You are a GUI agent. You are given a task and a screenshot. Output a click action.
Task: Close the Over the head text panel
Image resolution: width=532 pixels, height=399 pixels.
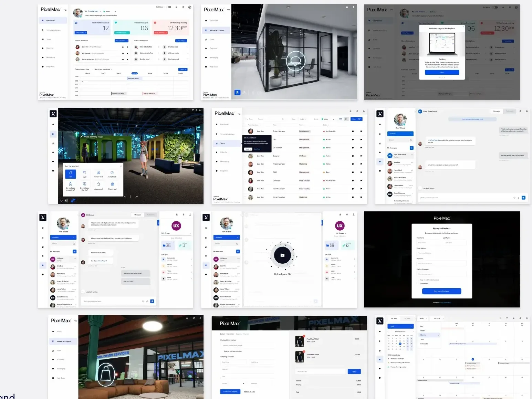pos(121,166)
